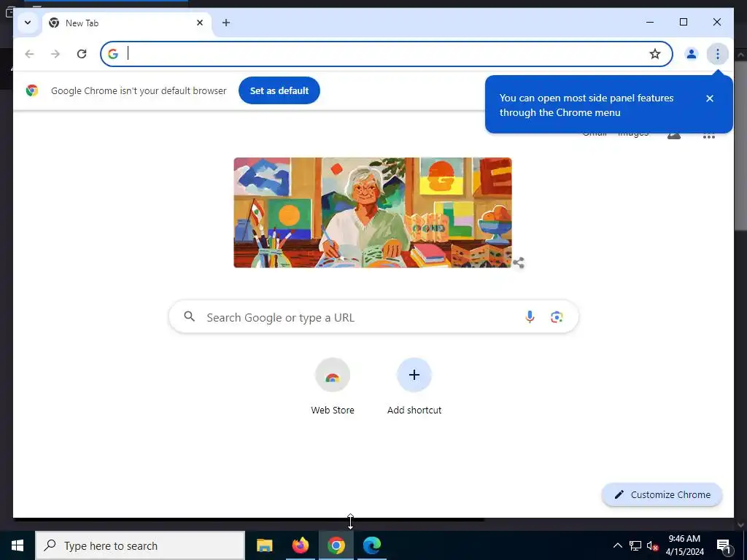Viewport: 747px width, 560px height.
Task: Select the New Tab tab
Action: pos(127,23)
